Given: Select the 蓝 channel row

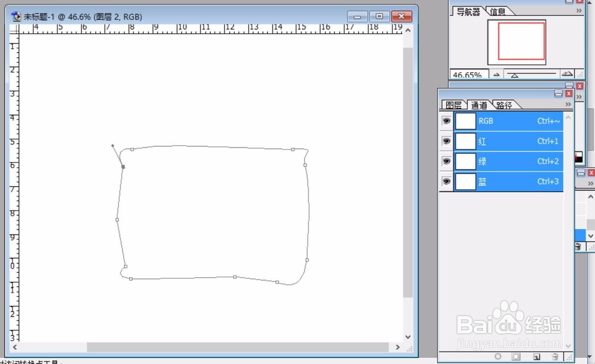Looking at the screenshot, I should [x=509, y=181].
